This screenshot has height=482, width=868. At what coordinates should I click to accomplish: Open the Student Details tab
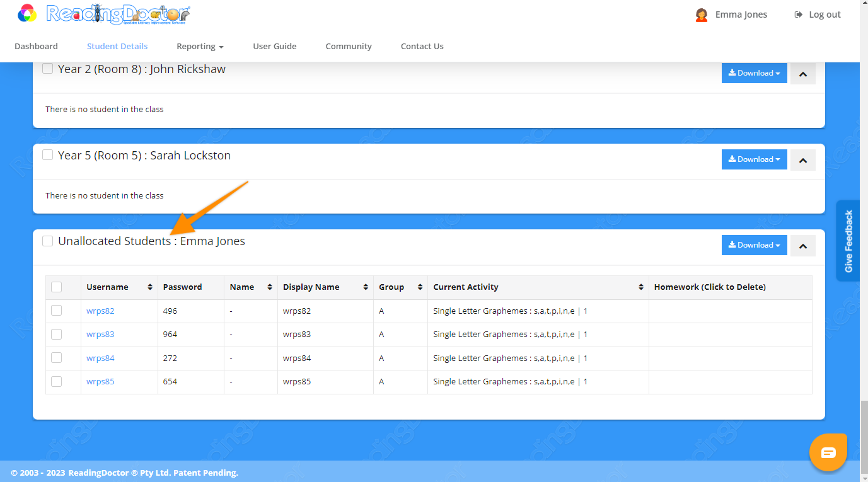coord(117,46)
